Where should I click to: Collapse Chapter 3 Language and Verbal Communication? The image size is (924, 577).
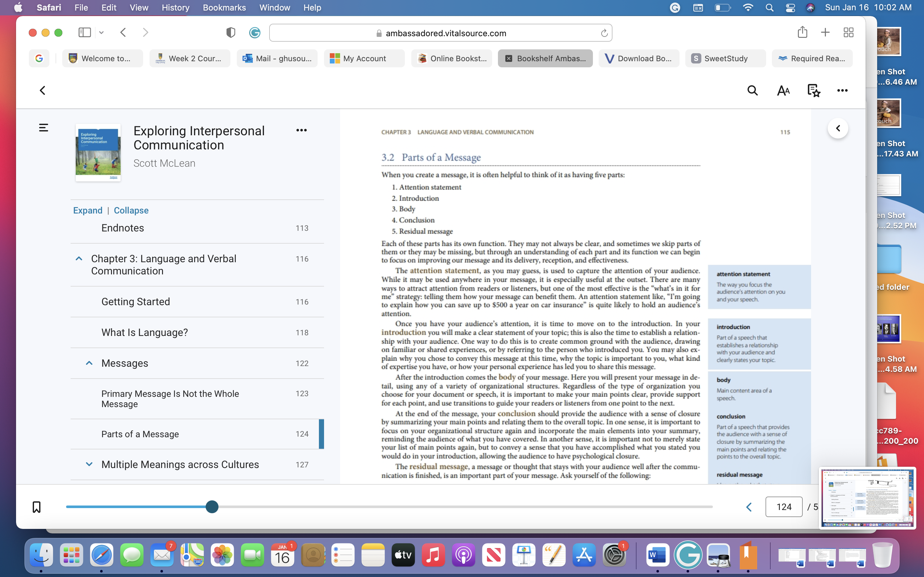(x=79, y=259)
